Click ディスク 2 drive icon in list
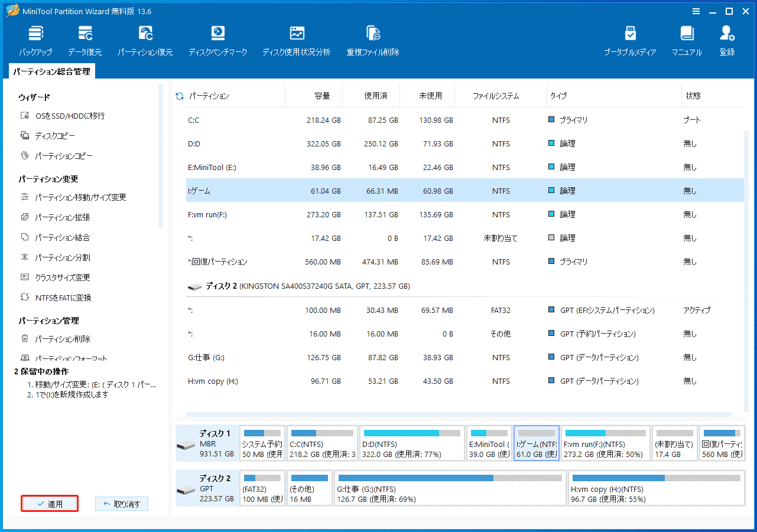Image resolution: width=757 pixels, height=532 pixels. [194, 286]
